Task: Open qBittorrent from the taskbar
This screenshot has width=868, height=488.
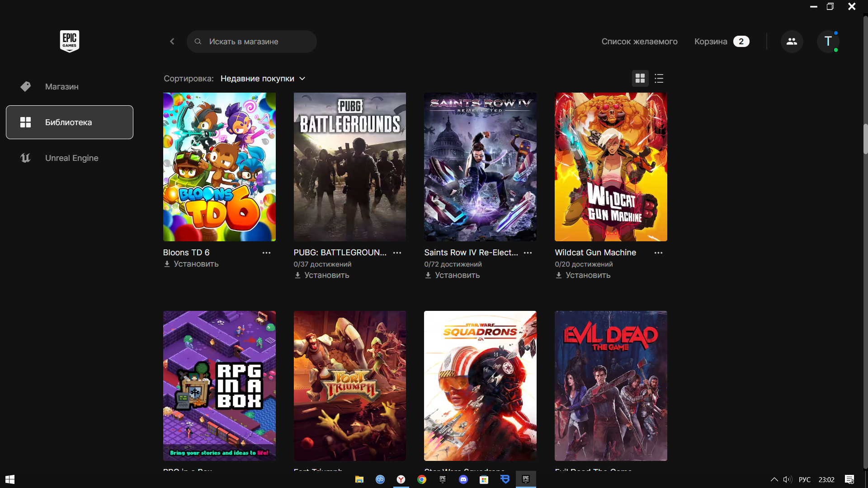Action: [380, 479]
